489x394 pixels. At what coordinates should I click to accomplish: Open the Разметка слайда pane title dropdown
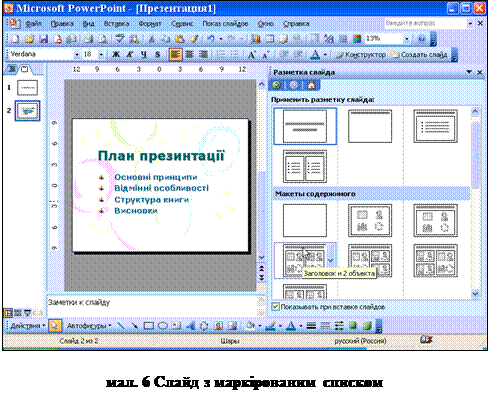point(469,72)
